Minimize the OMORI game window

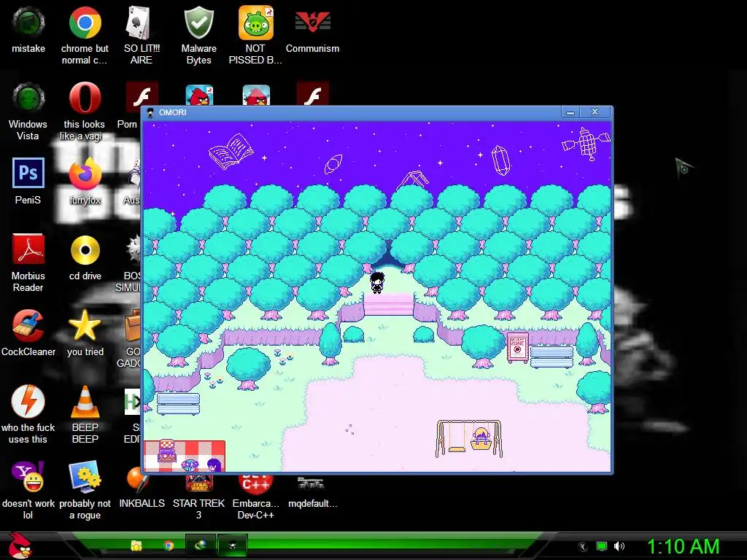click(570, 112)
